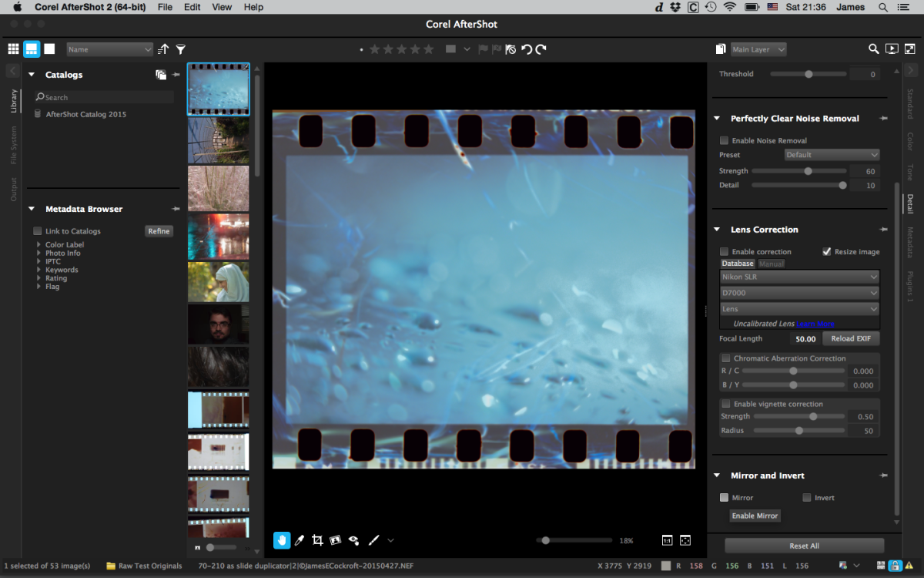The height and width of the screenshot is (578, 924).
Task: Select the white balance eyedropper tool
Action: coord(300,540)
